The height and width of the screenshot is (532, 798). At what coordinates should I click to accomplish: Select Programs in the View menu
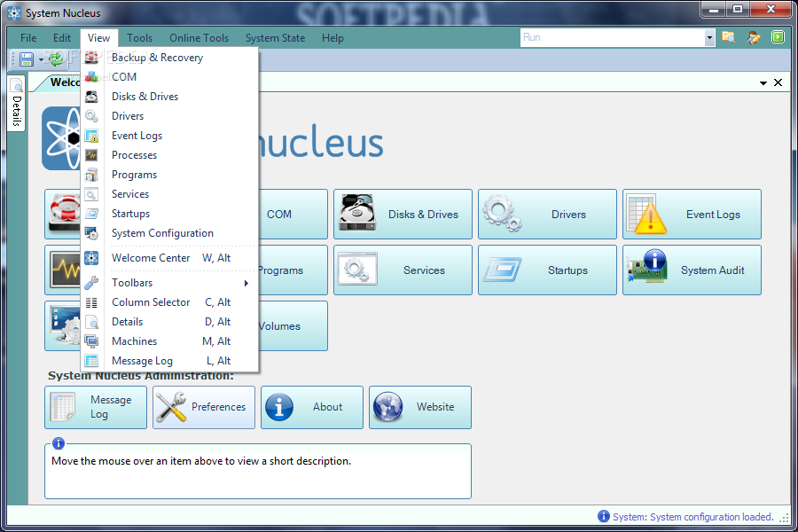[169, 175]
